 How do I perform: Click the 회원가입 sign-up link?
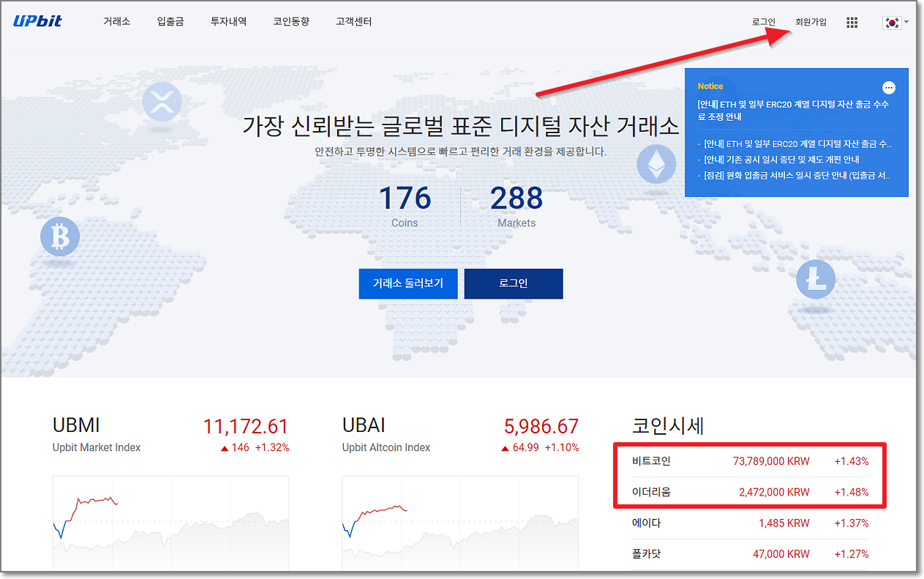(811, 22)
